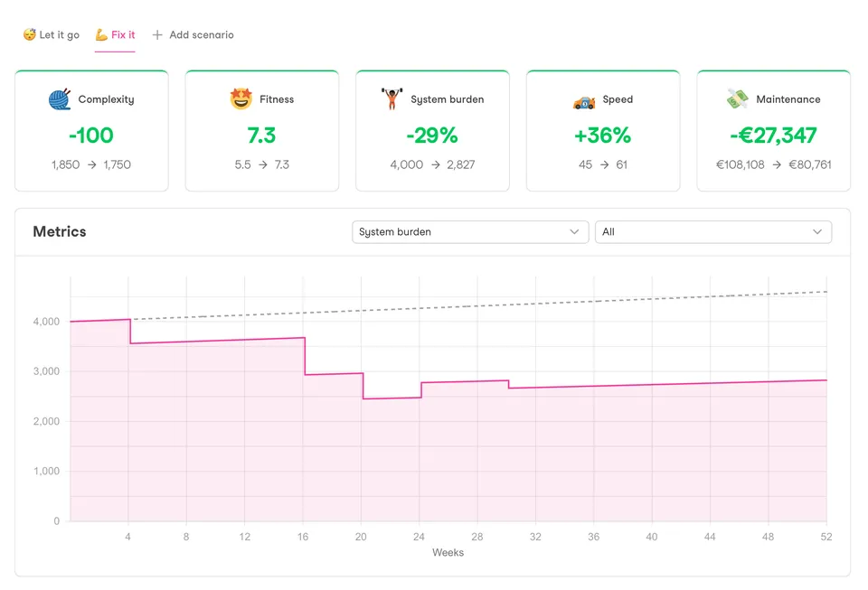
Task: Click the yarn ball Complexity icon
Action: [x=60, y=99]
